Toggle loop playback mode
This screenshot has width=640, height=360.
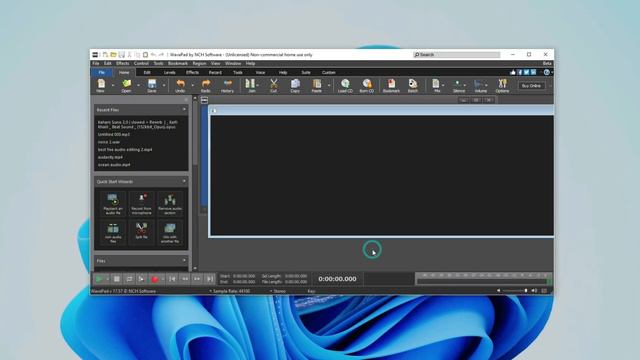129,279
